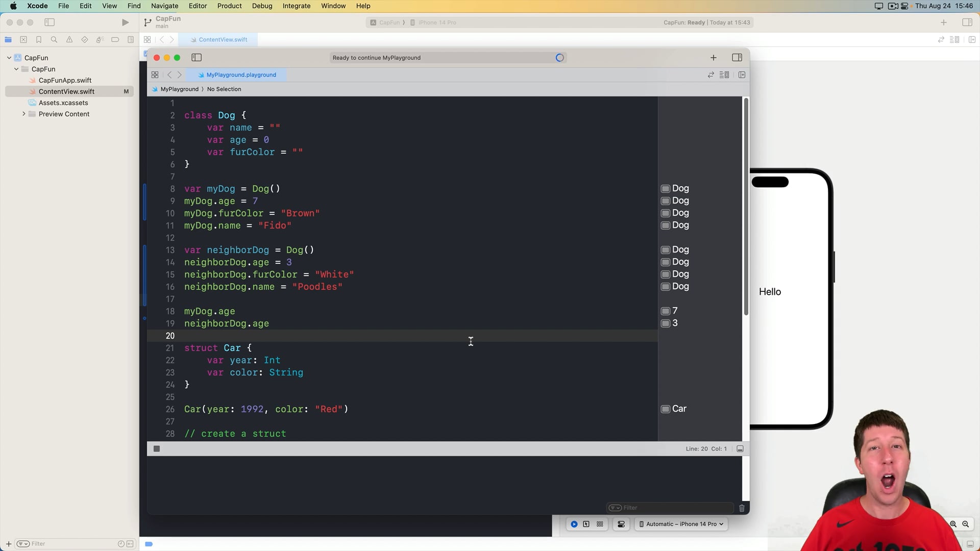Toggle playground debug area button
Image resolution: width=980 pixels, height=551 pixels.
coord(740,449)
